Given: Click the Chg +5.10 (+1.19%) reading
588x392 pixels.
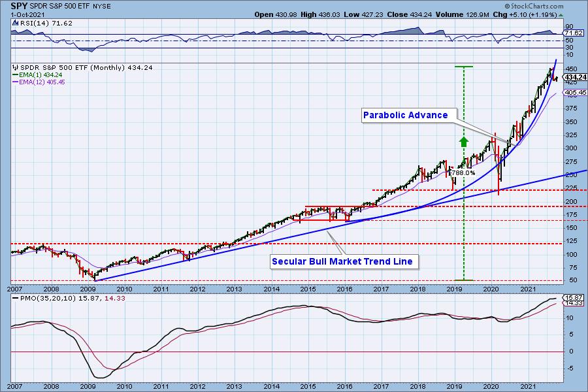Looking at the screenshot, I should (525, 14).
